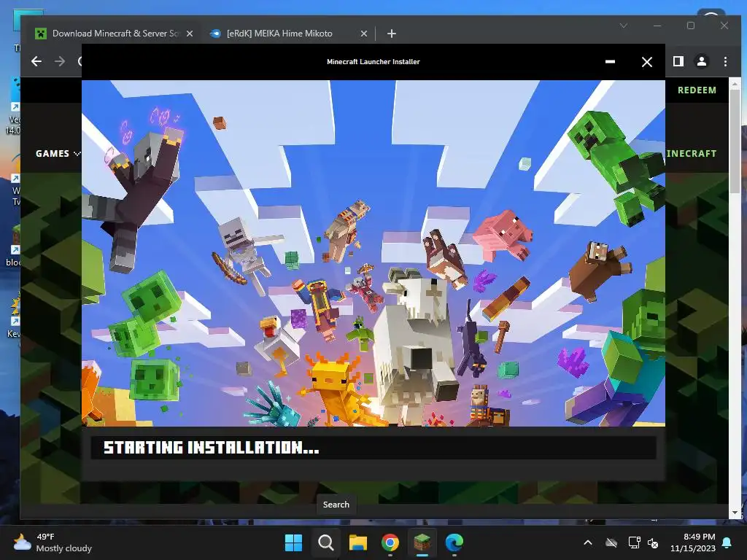Switch to [eRdK] MEIKA Hime Mikoto tab
747x560 pixels.
click(x=279, y=34)
